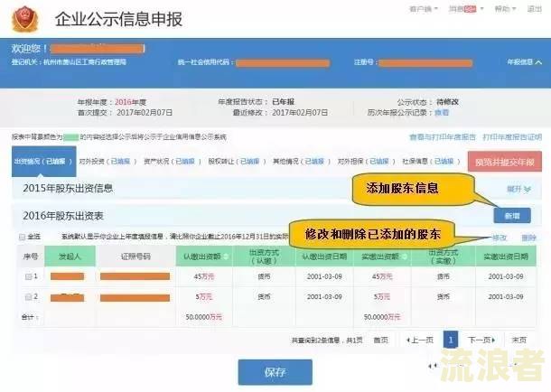Click the red 预览并提交年报 button
Screen dimensions: 551x392
click(x=505, y=162)
